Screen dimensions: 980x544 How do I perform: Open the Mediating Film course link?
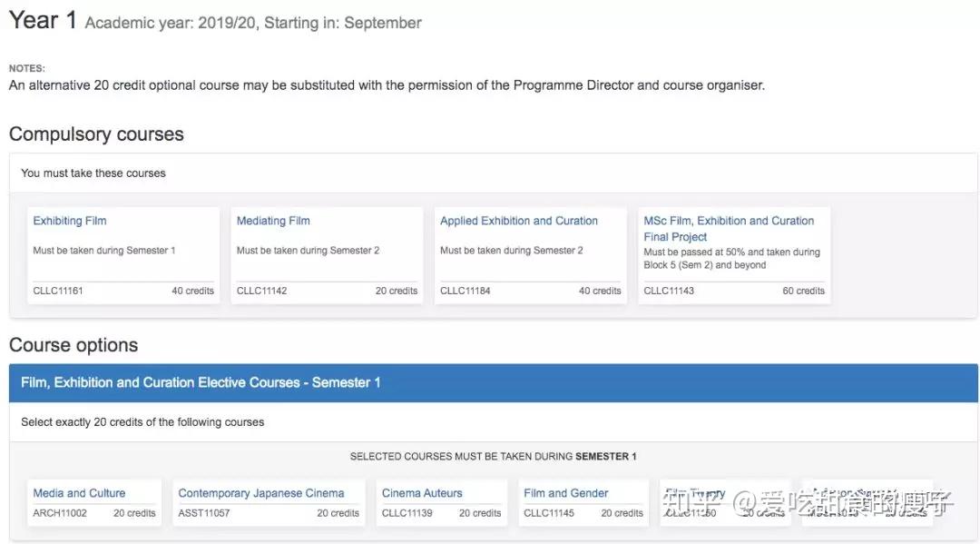pos(273,221)
